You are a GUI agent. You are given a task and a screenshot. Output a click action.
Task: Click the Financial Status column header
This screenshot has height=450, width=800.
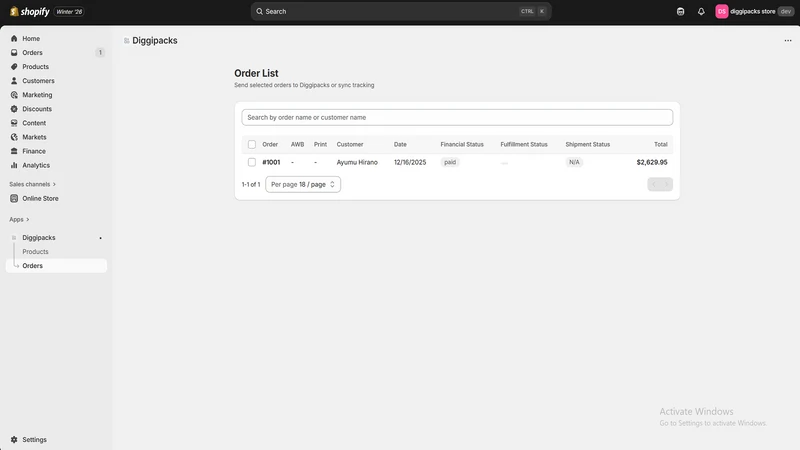click(x=462, y=144)
